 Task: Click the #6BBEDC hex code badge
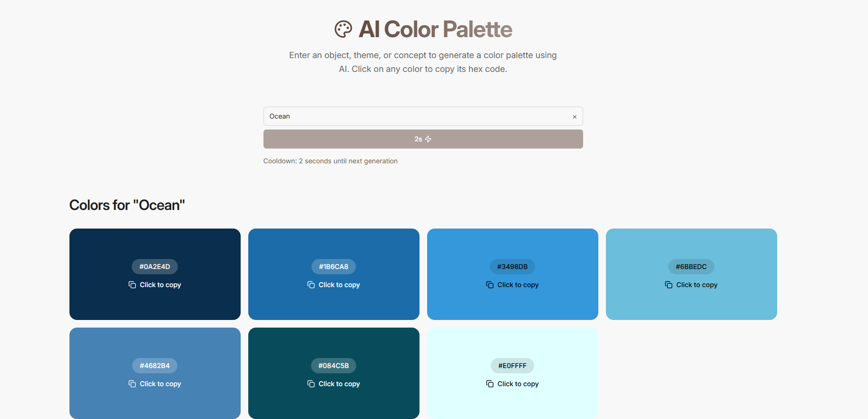point(691,267)
